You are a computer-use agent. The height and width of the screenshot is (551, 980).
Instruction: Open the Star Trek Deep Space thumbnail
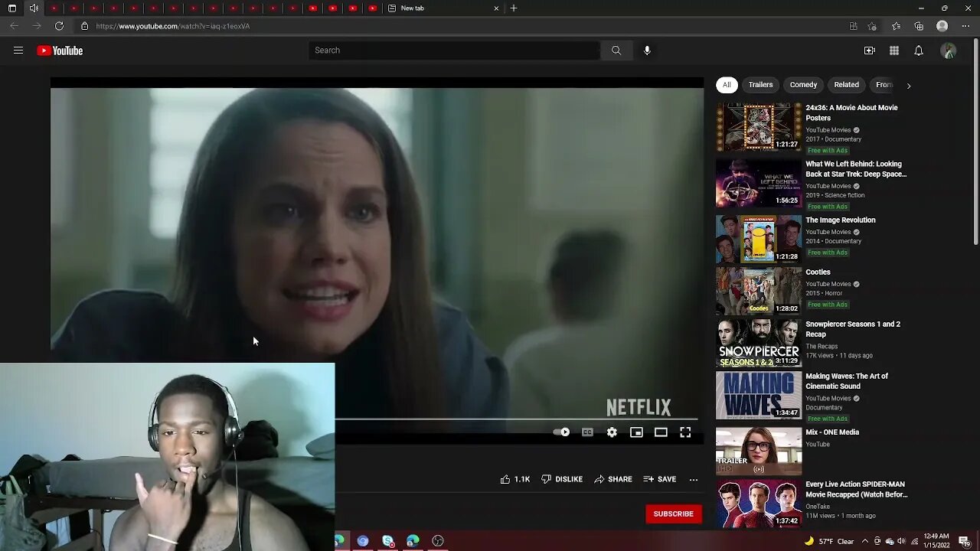tap(759, 184)
